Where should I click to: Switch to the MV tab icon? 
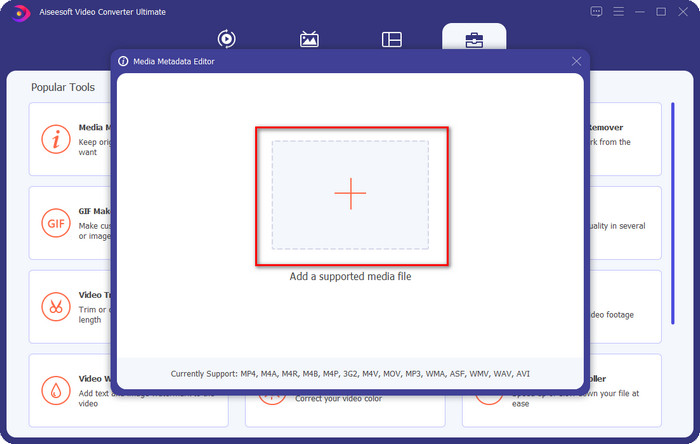pos(309,39)
